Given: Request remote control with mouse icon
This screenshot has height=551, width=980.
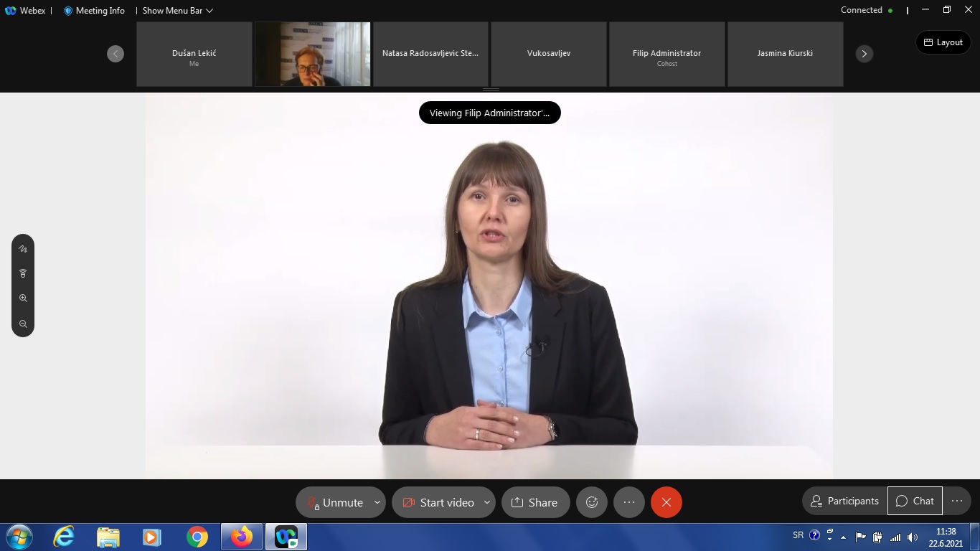Looking at the screenshot, I should click(23, 273).
